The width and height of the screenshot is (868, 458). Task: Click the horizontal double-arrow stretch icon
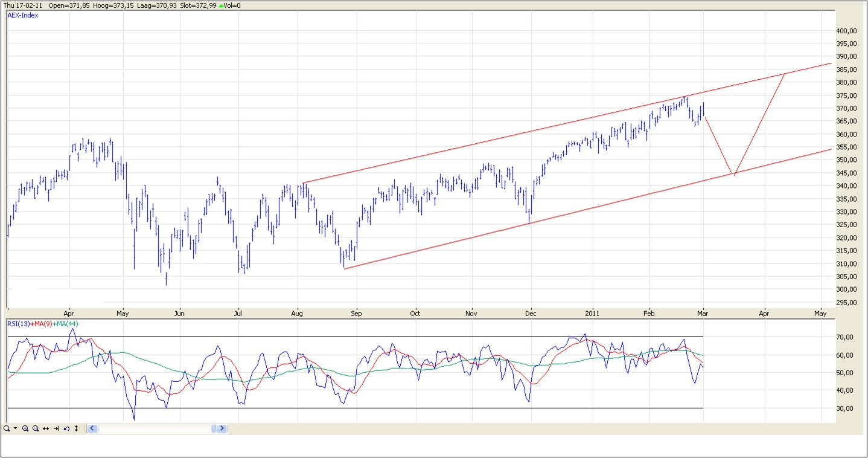[x=46, y=428]
